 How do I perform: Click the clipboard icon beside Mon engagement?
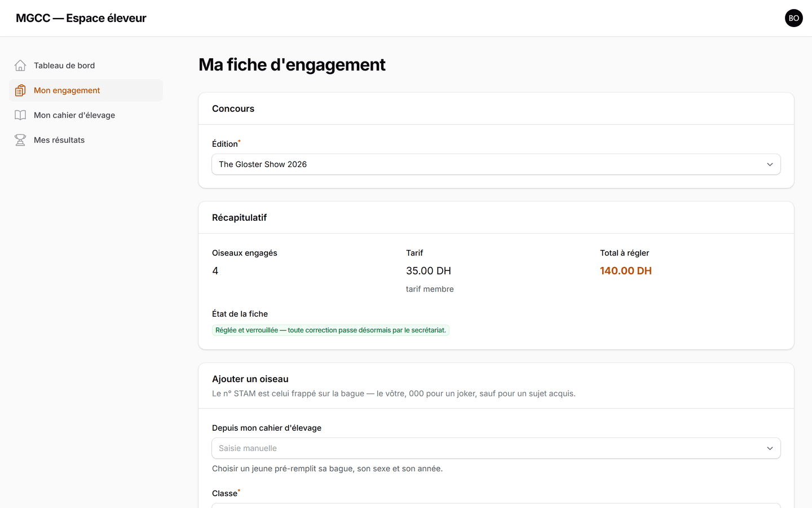point(20,90)
